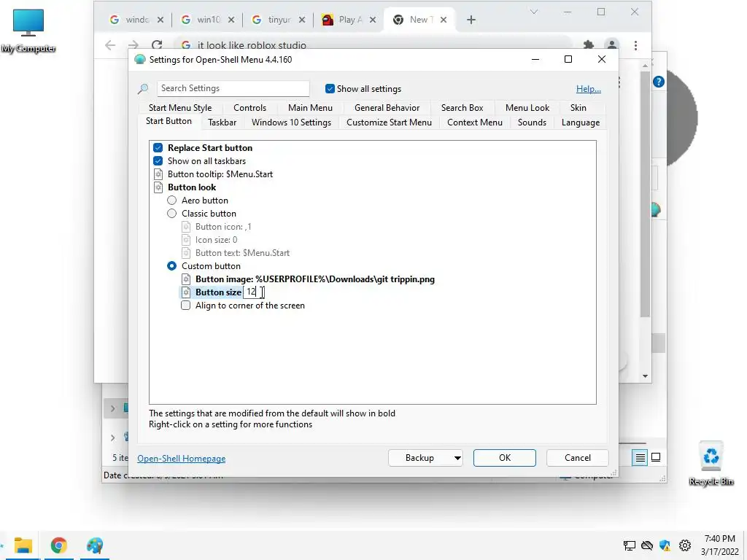Click the settings gear in the system tray
Image resolution: width=747 pixels, height=560 pixels.
coord(684,545)
